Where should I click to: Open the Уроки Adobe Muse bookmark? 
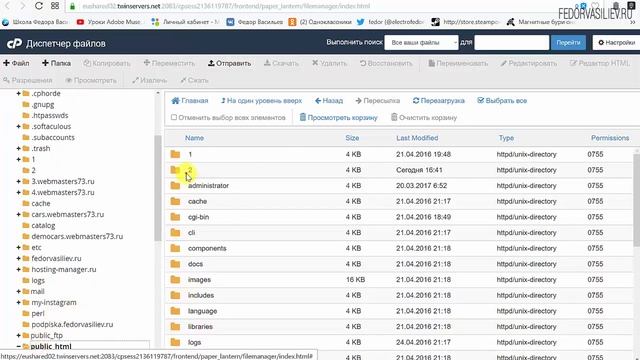click(x=109, y=22)
